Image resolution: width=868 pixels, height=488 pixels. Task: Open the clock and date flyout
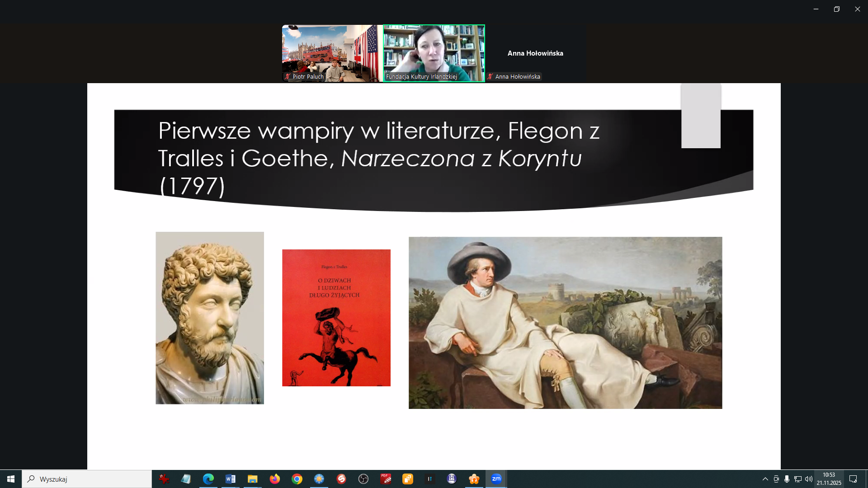[829, 479]
